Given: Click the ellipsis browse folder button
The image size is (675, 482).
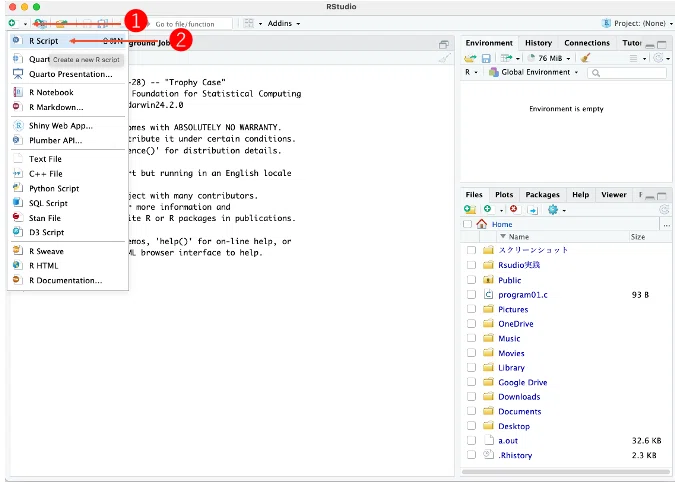Looking at the screenshot, I should pos(666,224).
